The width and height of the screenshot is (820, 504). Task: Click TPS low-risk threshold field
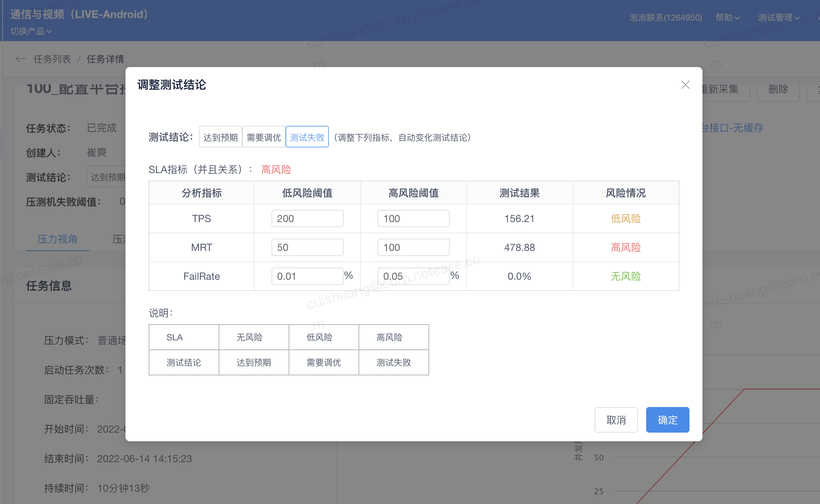point(307,218)
